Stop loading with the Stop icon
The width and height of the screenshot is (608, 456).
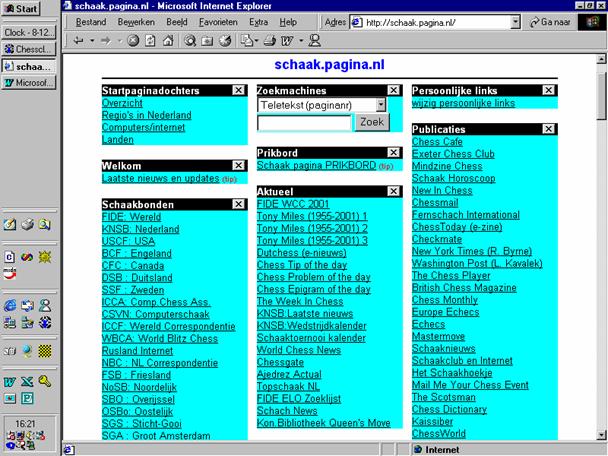(x=133, y=41)
